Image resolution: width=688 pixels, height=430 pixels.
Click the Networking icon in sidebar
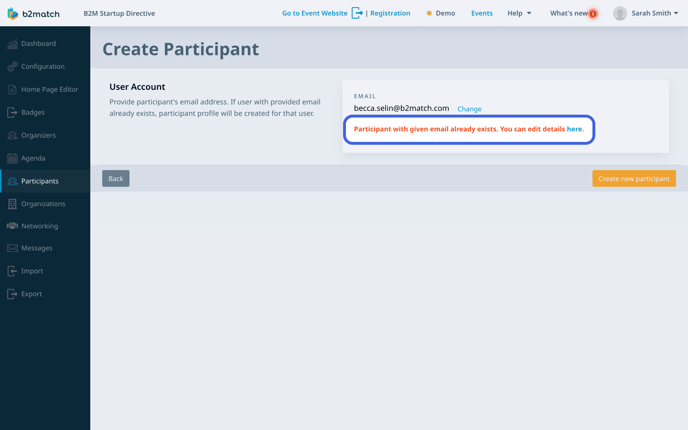pyautogui.click(x=12, y=226)
